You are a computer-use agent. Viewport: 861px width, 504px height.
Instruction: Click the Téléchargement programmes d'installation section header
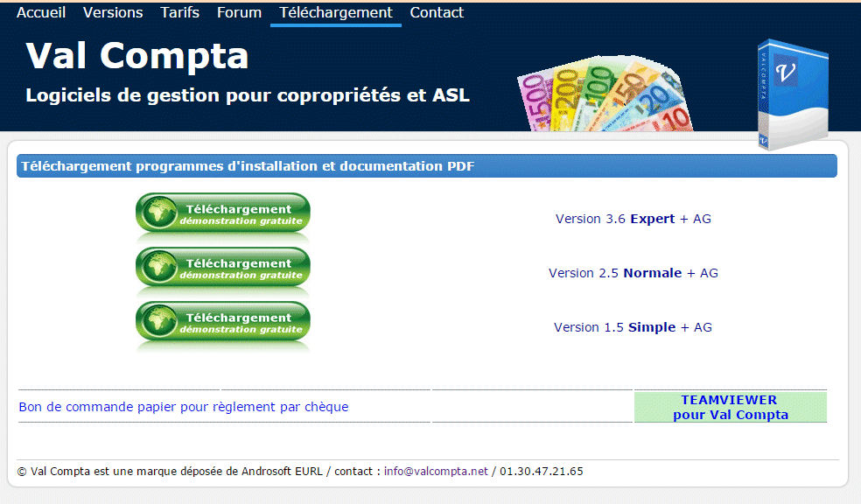(427, 165)
